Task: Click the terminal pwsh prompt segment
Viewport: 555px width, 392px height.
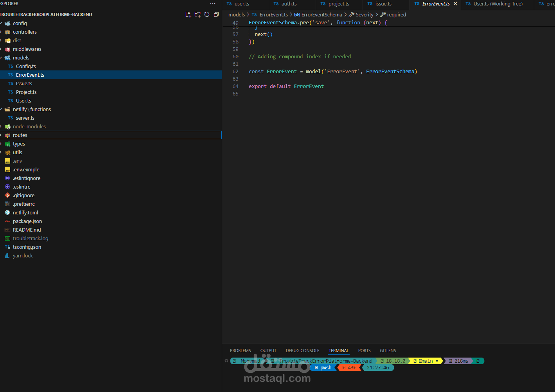Action: (x=323, y=368)
